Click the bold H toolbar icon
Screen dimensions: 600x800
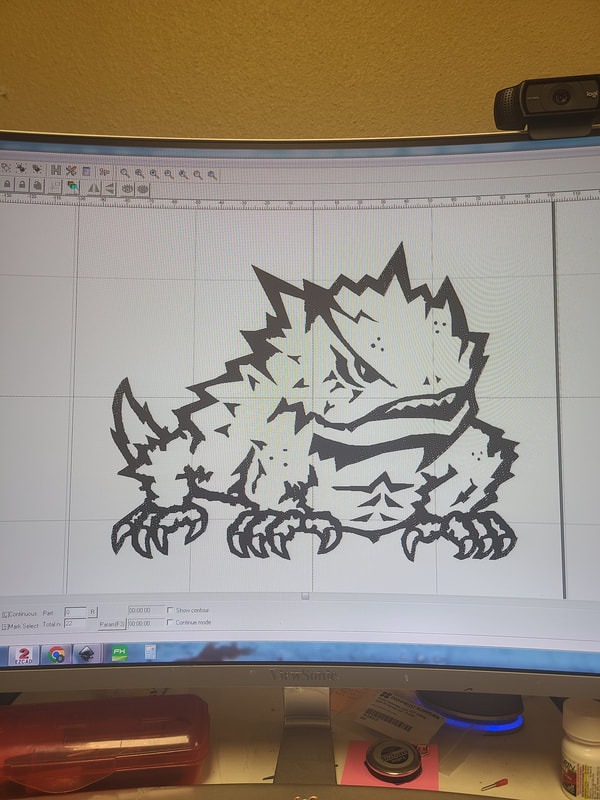click(x=56, y=170)
